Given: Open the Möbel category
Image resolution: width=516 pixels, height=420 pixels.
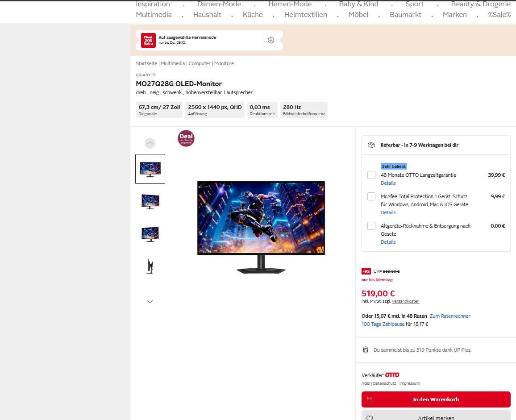Looking at the screenshot, I should click(358, 14).
